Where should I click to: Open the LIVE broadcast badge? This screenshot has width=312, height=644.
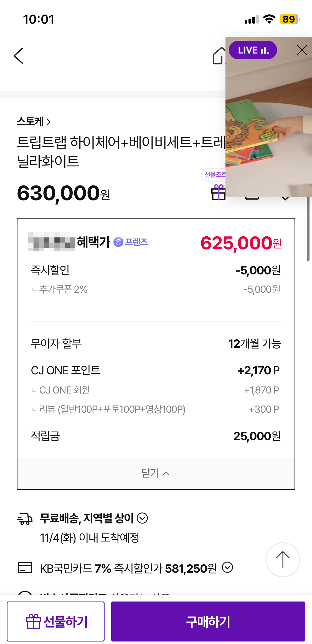pos(253,50)
